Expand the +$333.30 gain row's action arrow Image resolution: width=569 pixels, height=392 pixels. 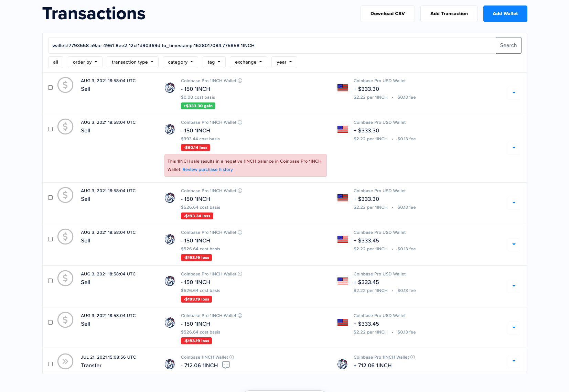pos(514,93)
